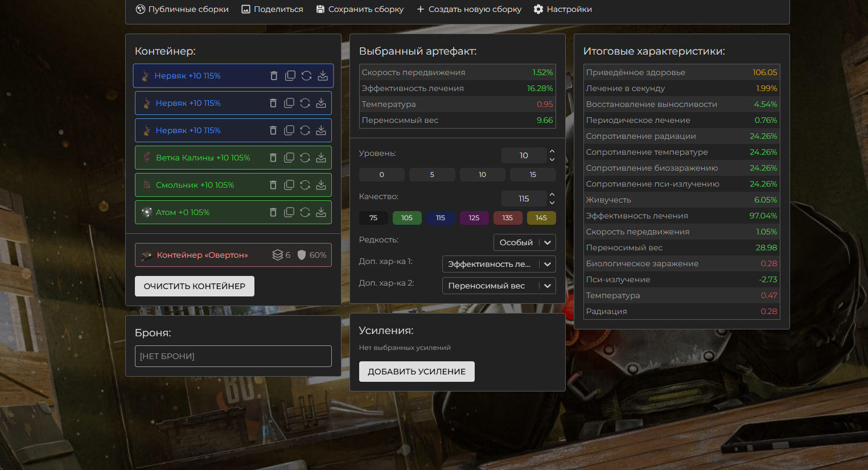Click the Смольник artifact image
This screenshot has height=470, width=868.
[146, 185]
